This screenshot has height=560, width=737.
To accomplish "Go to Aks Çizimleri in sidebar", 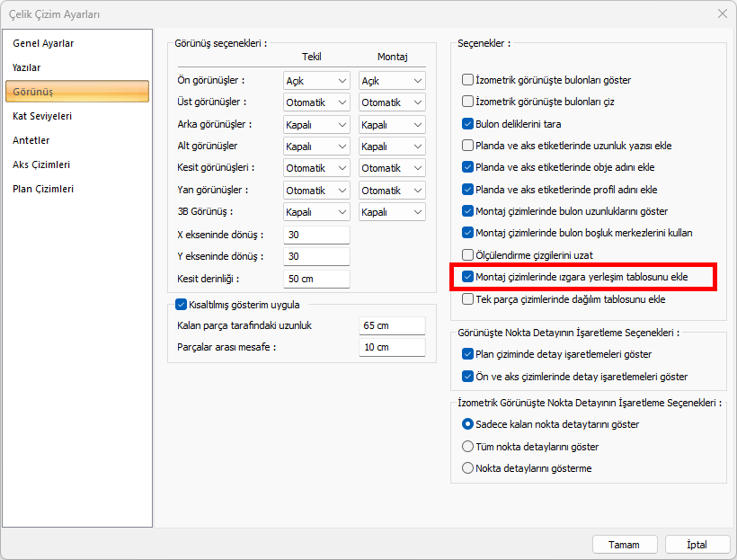I will [x=40, y=164].
